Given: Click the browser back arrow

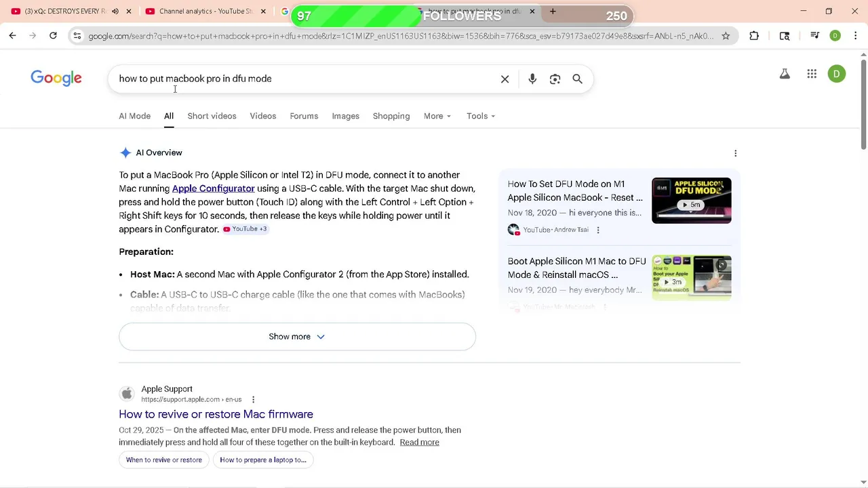Looking at the screenshot, I should pyautogui.click(x=12, y=36).
